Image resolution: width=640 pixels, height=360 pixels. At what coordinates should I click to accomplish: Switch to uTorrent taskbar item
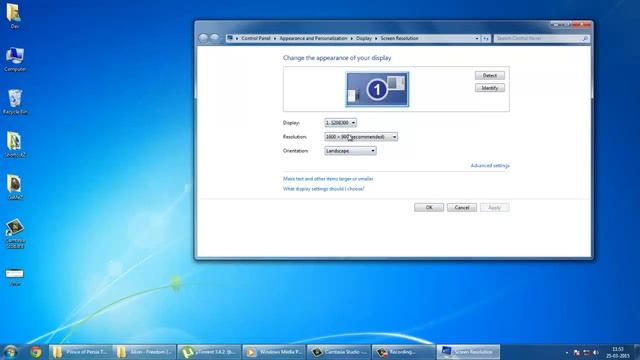coord(209,352)
